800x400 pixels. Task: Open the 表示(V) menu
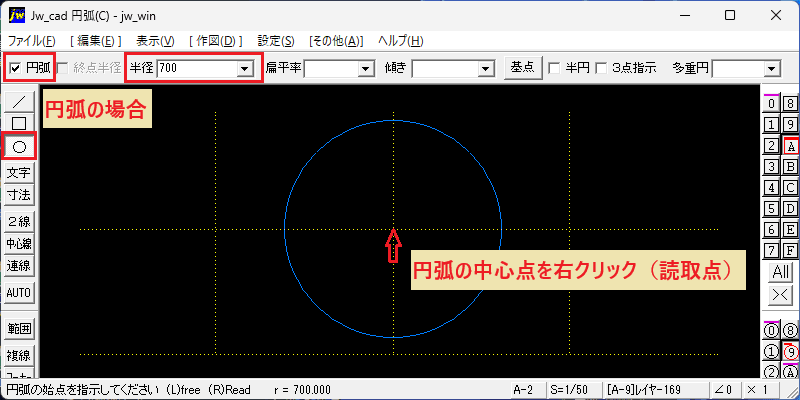[x=155, y=41]
